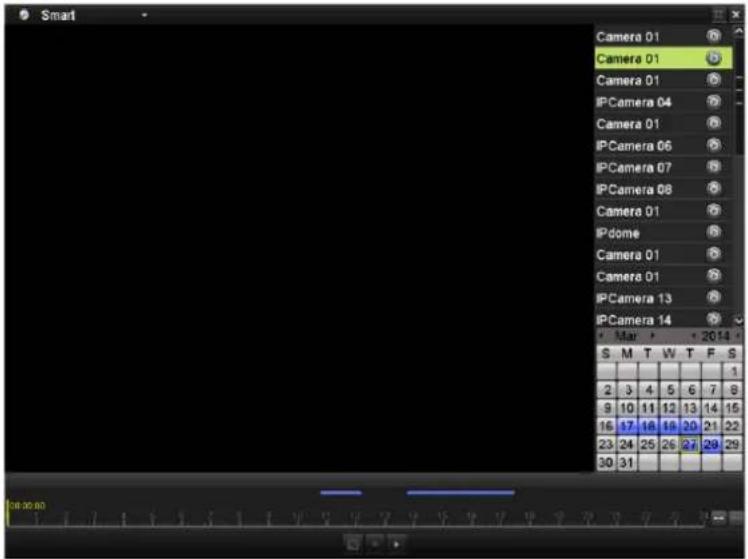Select date 27 outlined on calendar
Image resolution: width=748 pixels, height=559 pixels.
tap(690, 444)
